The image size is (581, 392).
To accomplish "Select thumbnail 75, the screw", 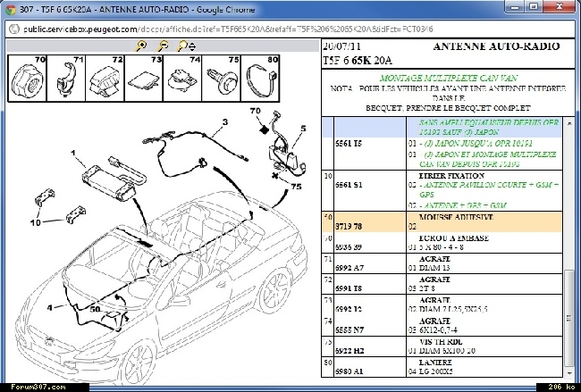I will point(221,79).
